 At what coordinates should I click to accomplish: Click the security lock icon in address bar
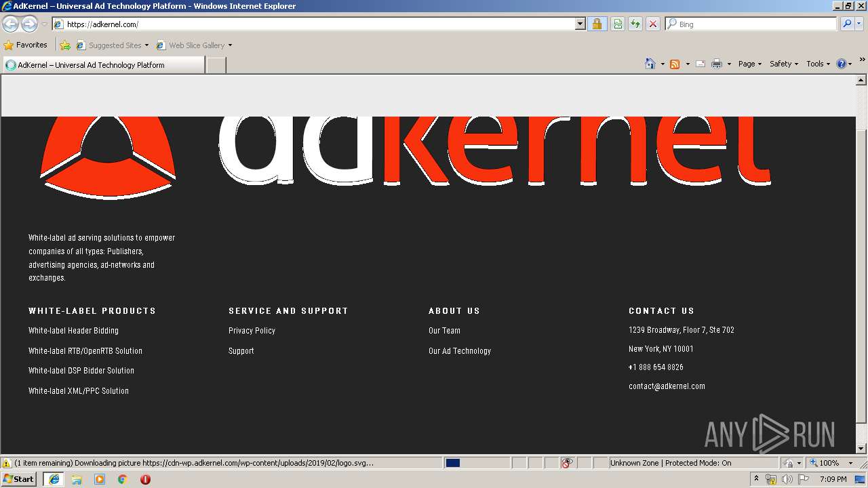coord(597,24)
